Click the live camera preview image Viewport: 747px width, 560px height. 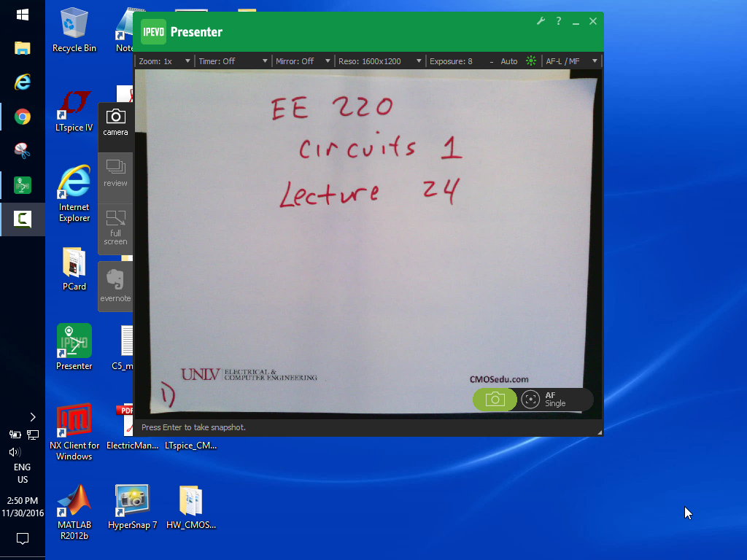pos(368,244)
